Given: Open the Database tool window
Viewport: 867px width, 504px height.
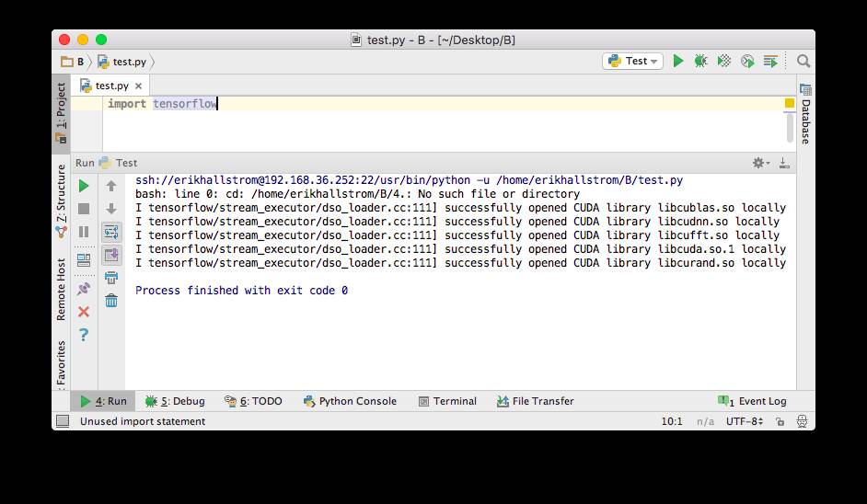Looking at the screenshot, I should (805, 114).
